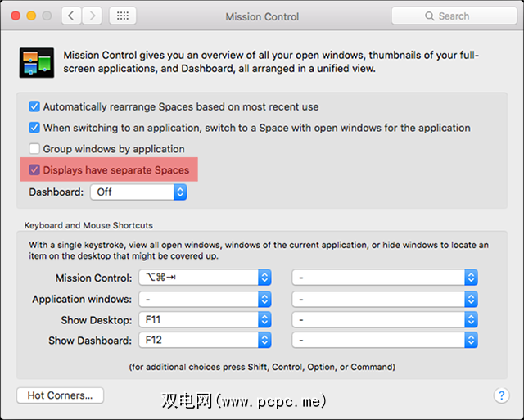The width and height of the screenshot is (524, 420).
Task: Open Mission Control mouse shortcut dropdown
Action: tap(385, 278)
